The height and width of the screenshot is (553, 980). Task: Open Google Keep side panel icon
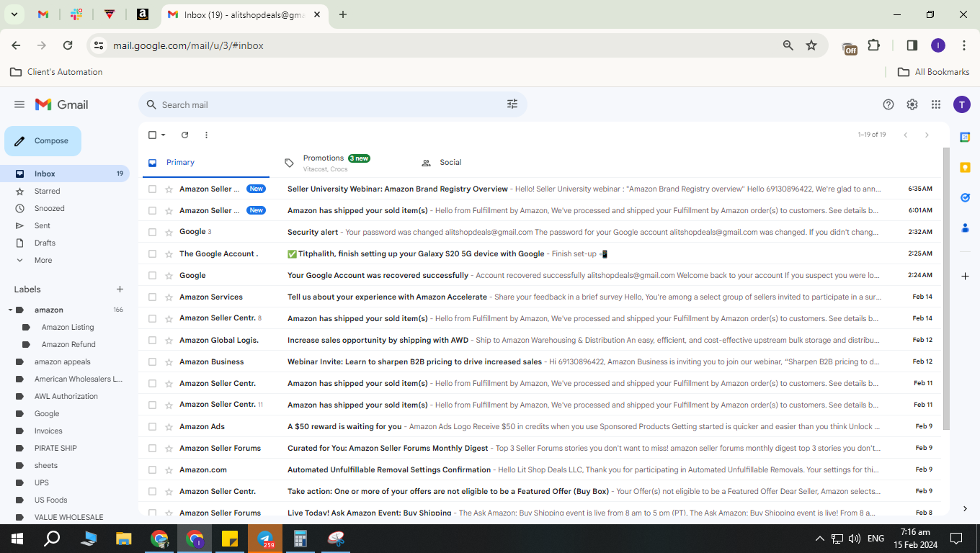click(965, 167)
